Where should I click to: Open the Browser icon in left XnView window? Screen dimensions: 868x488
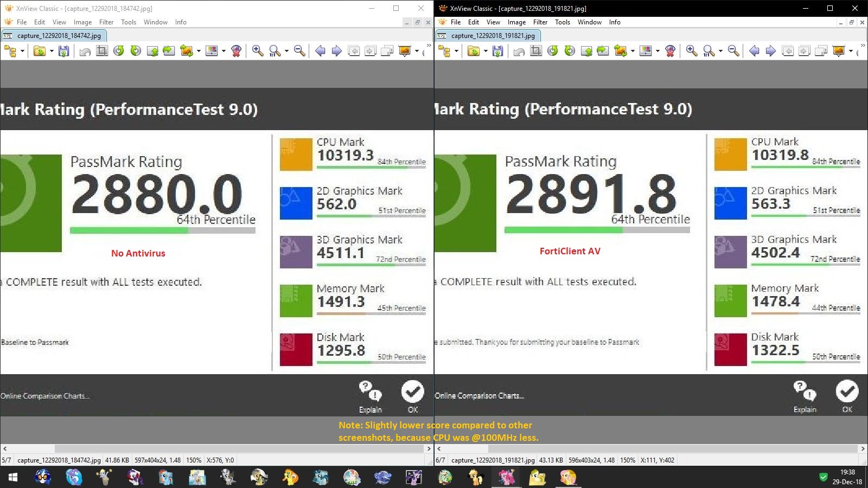pos(10,51)
